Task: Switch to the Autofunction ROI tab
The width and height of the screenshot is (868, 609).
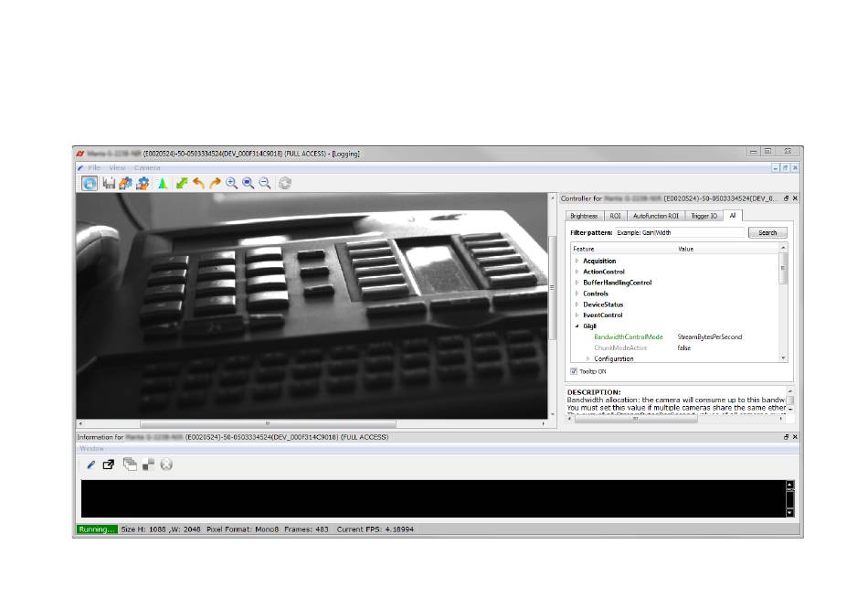Action: pos(655,216)
